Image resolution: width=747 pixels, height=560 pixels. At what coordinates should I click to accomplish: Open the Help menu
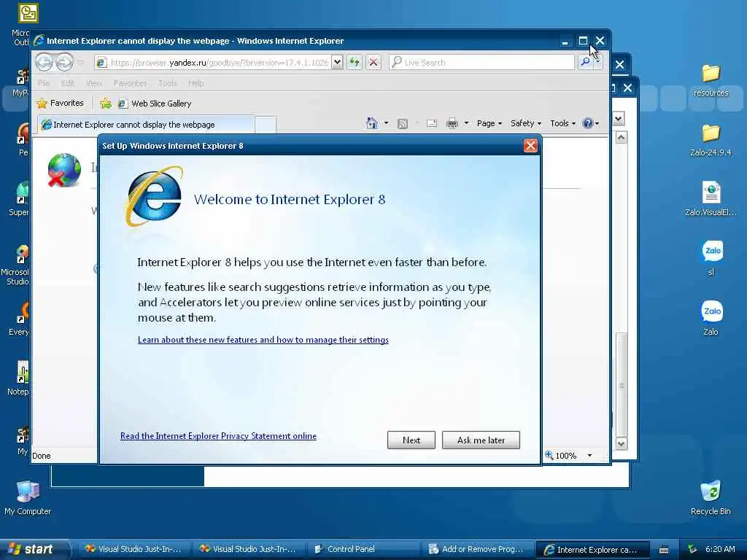click(x=196, y=83)
